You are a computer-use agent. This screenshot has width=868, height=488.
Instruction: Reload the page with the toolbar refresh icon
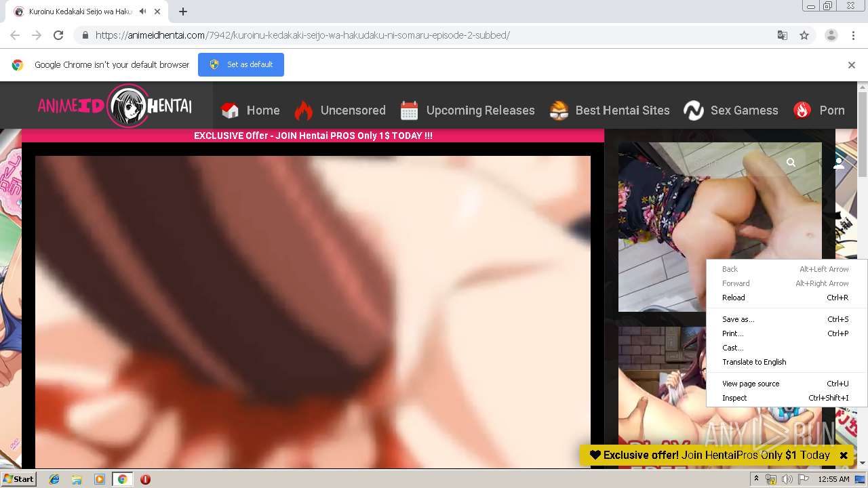coord(58,35)
